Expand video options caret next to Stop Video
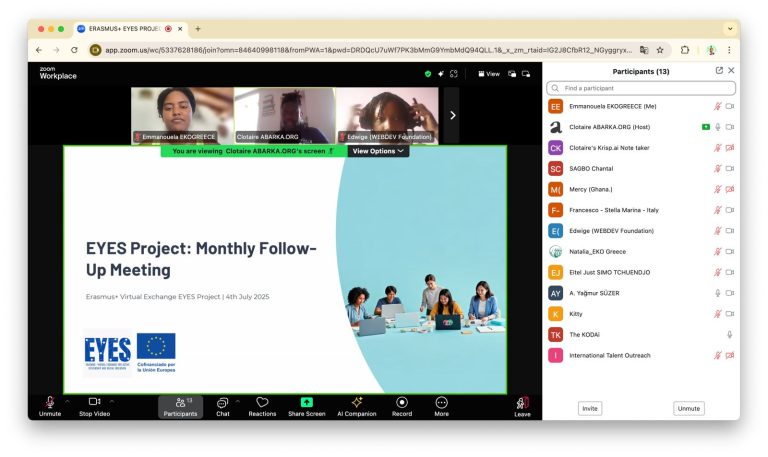 [112, 401]
